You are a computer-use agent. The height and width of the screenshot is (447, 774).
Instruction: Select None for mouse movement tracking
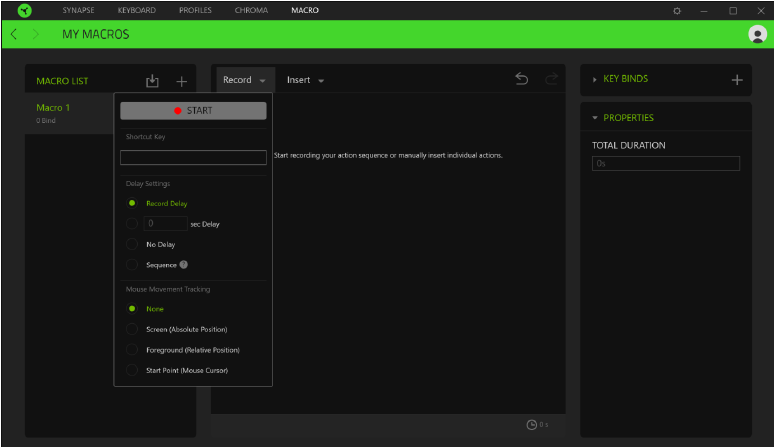132,309
